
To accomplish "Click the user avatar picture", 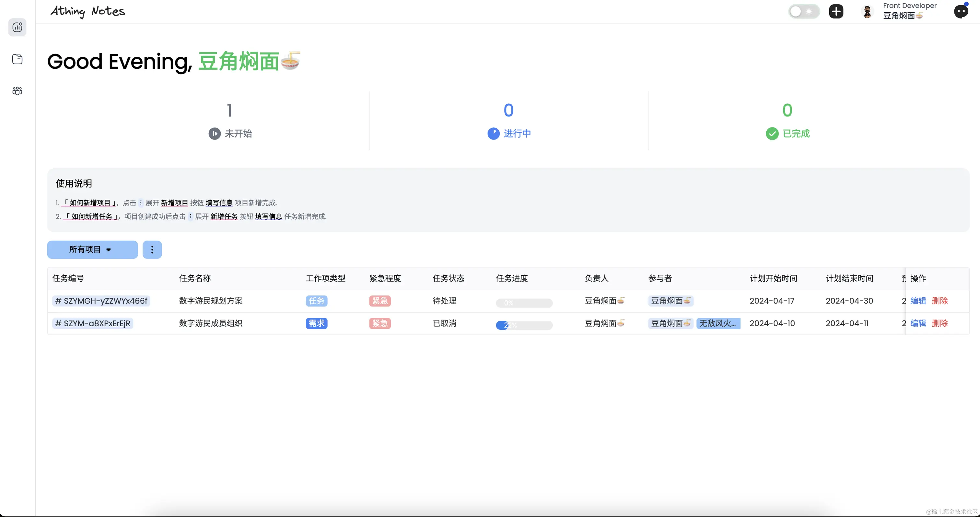I will pos(868,12).
